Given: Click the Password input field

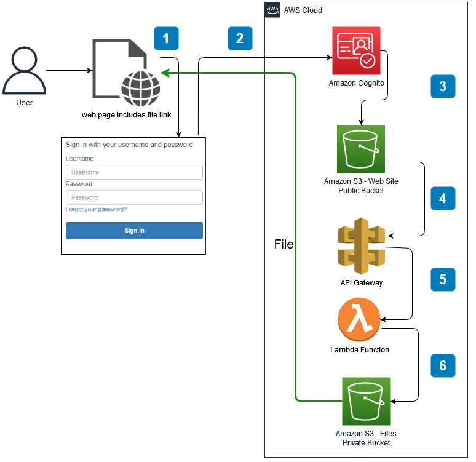Looking at the screenshot, I should pos(134,197).
